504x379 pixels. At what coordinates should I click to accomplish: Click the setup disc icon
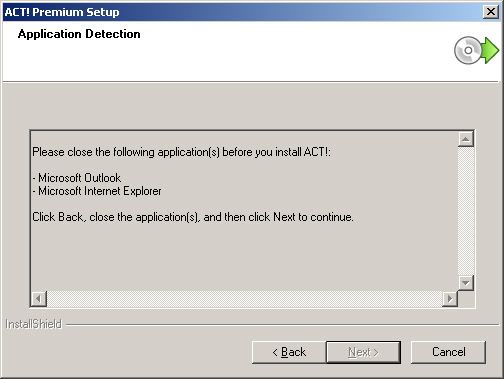coord(467,50)
